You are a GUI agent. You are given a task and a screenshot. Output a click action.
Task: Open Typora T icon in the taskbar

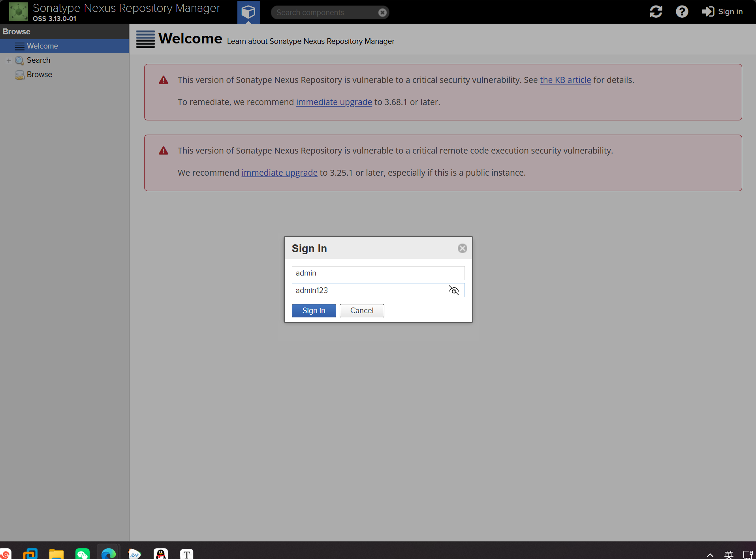coord(186,553)
